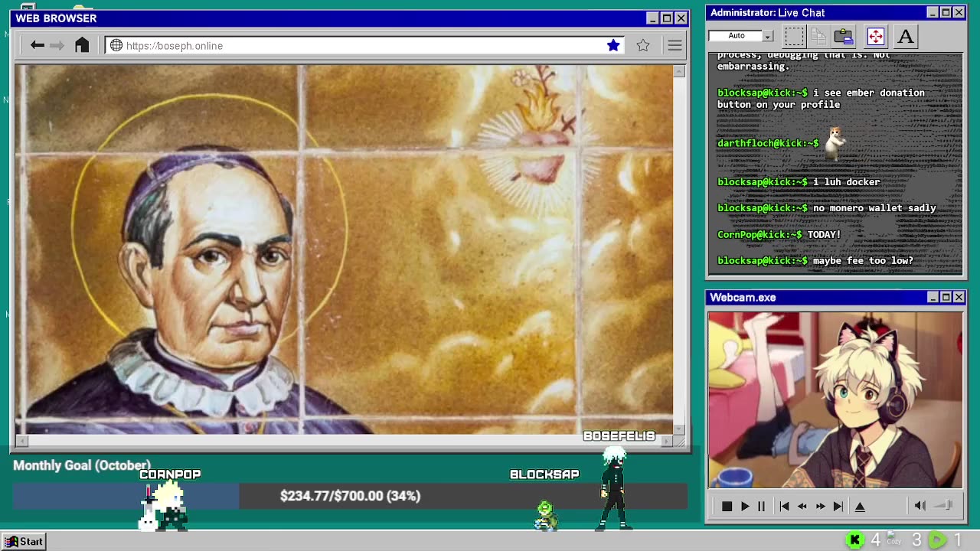Close the Live Chat window
Screen dimensions: 980x551
click(x=959, y=12)
